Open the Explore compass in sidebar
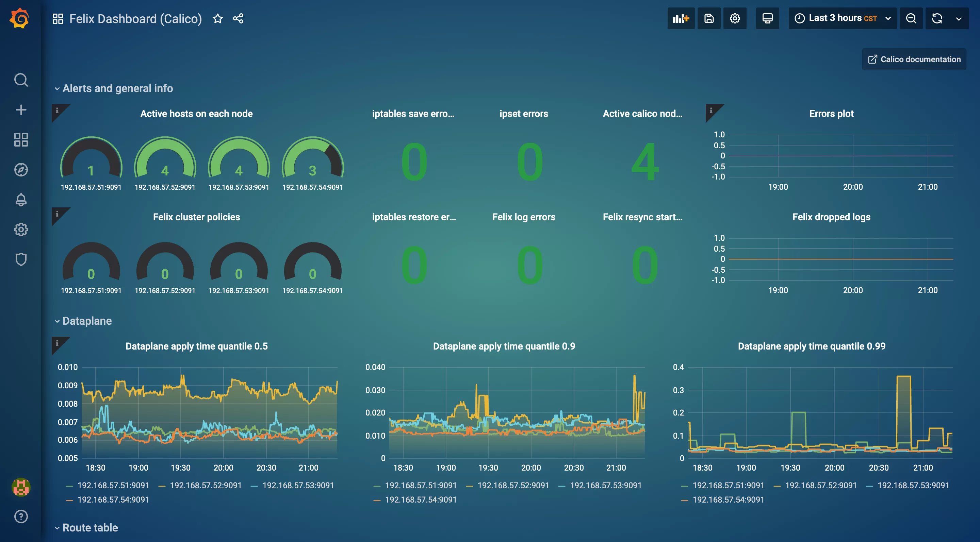This screenshot has width=980, height=542. (x=21, y=170)
